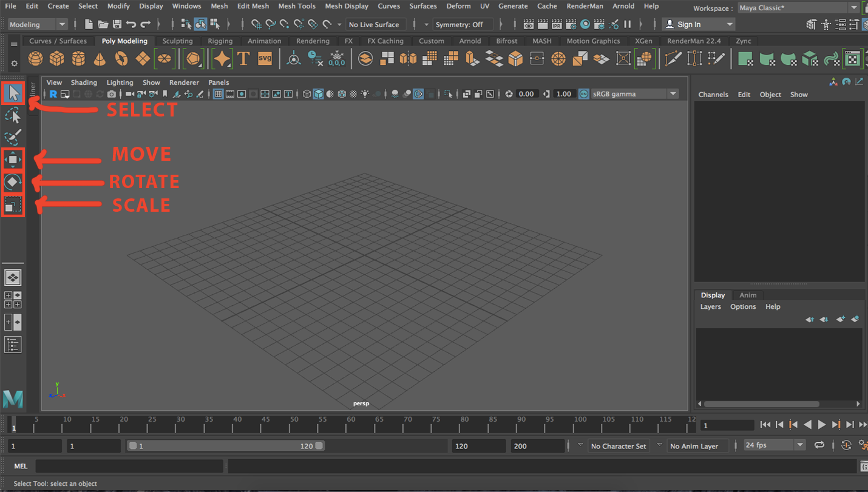Viewport: 868px width, 492px height.
Task: Activate the Move tool
Action: (x=13, y=160)
